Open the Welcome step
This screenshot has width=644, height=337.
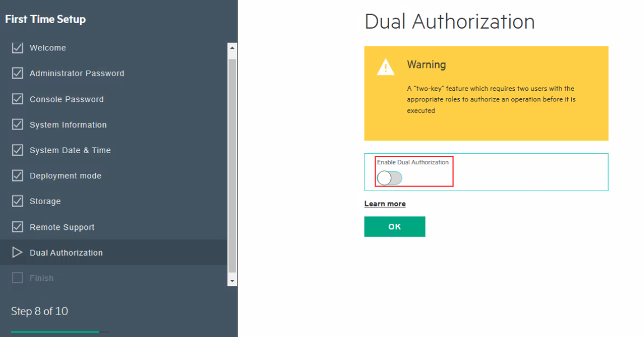[x=48, y=48]
